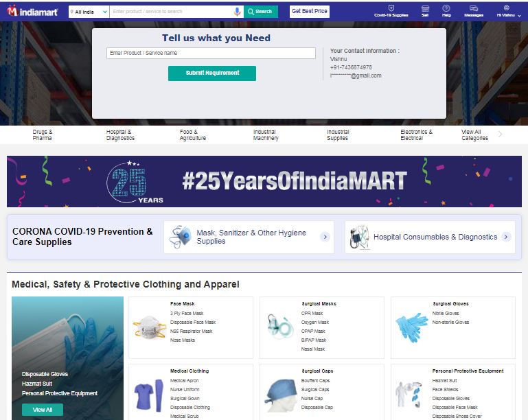The height and width of the screenshot is (420, 528).
Task: Open BIPAP Mask link
Action: pyautogui.click(x=314, y=340)
